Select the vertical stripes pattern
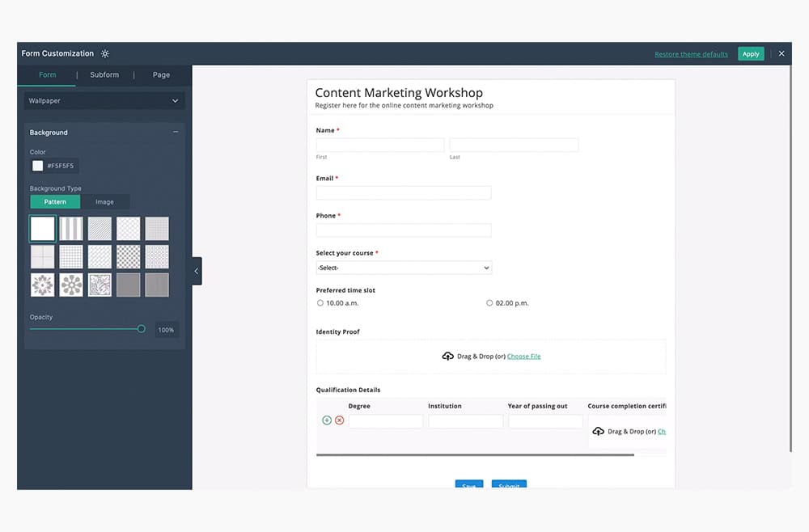 click(x=71, y=228)
